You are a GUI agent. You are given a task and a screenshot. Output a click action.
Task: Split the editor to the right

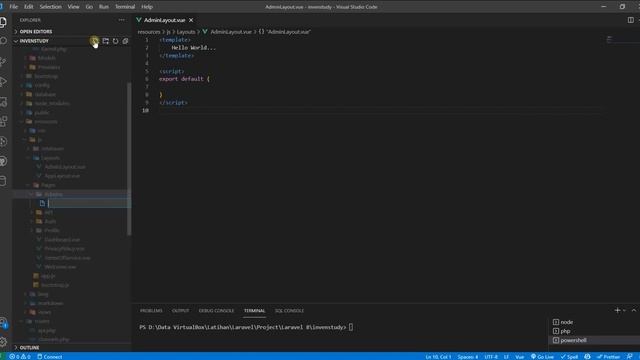(x=630, y=20)
